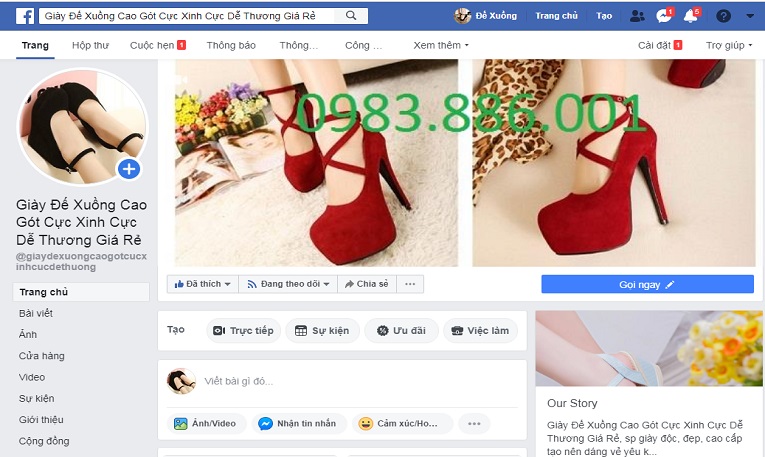Open the friend requests icon
This screenshot has height=457, width=765.
click(x=637, y=16)
